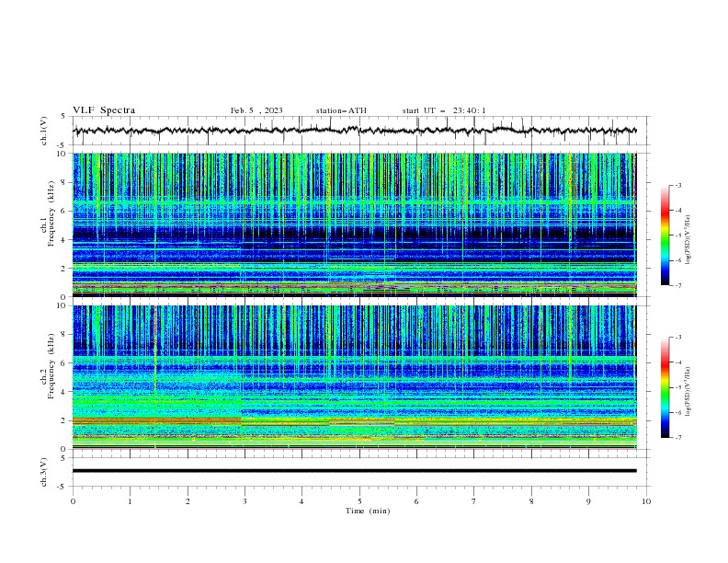Screen dimensions: 728x563
Task: Click the time axis tick '9'
Action: [588, 501]
